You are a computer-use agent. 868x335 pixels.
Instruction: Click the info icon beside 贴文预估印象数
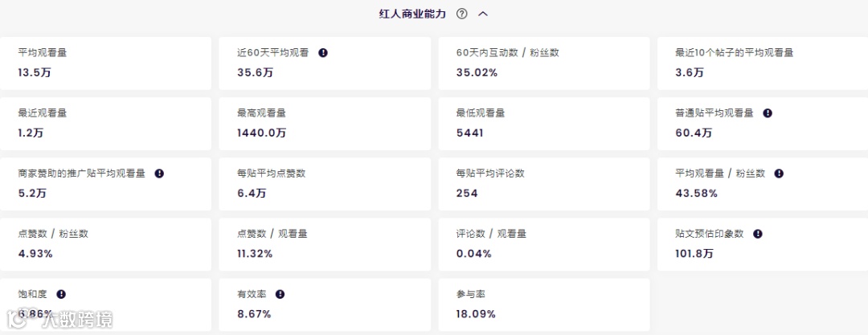point(757,234)
